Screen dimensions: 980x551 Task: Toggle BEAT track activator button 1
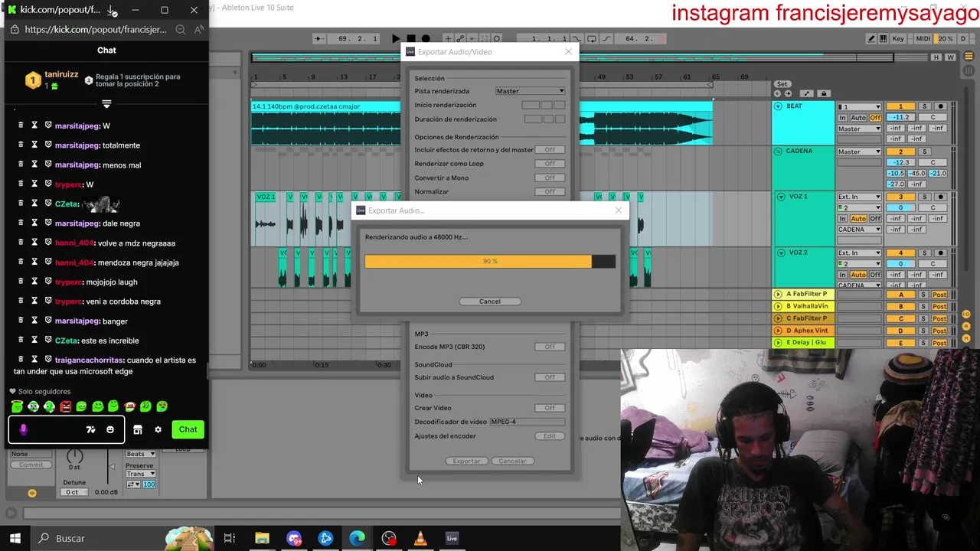coord(900,106)
